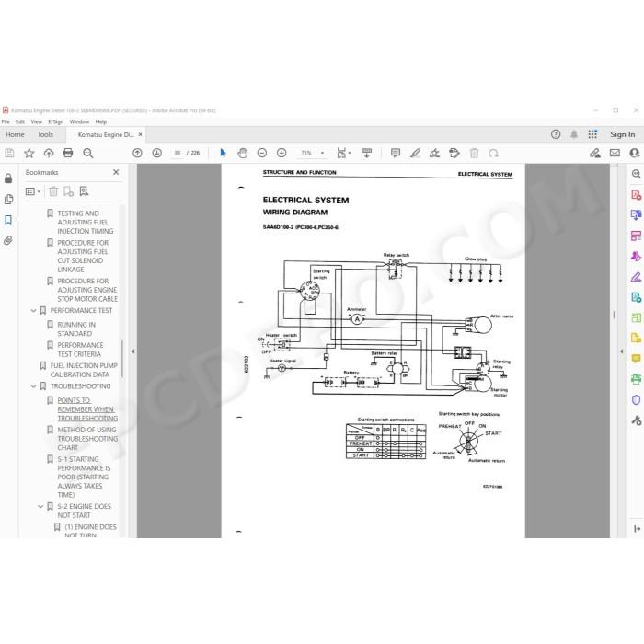The width and height of the screenshot is (644, 644).
Task: Go to the previous page with the up arrow
Action: pos(137,154)
